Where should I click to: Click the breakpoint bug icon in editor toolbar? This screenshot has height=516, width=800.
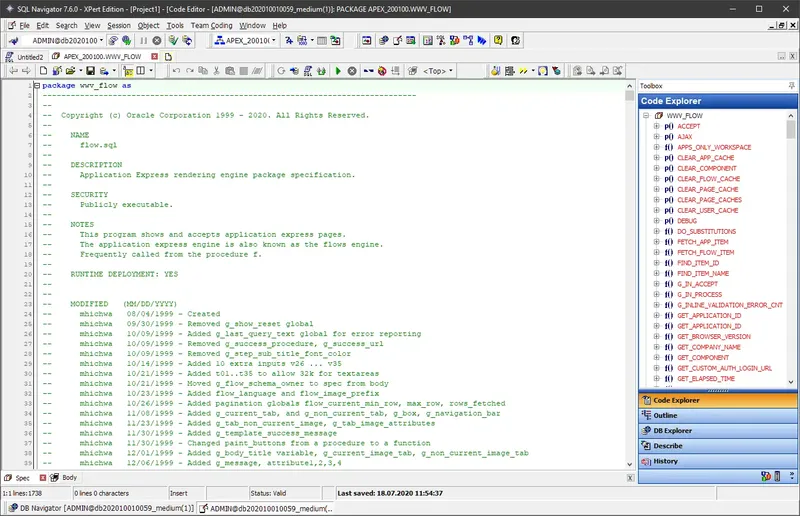pos(382,71)
